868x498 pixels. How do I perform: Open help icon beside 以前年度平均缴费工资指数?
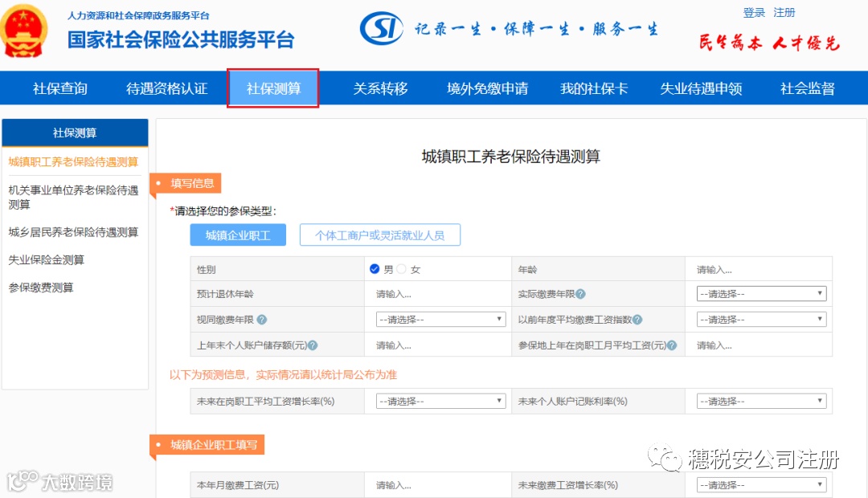pyautogui.click(x=637, y=319)
